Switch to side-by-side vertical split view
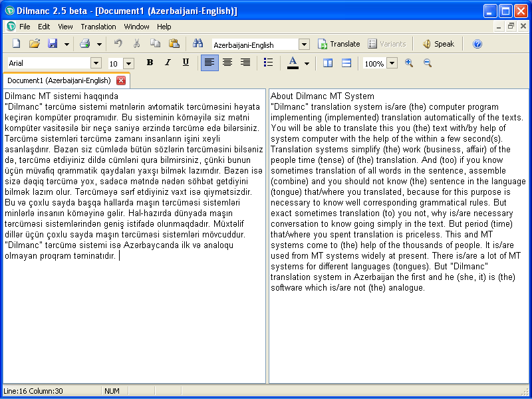This screenshot has height=399, width=532. click(x=328, y=63)
